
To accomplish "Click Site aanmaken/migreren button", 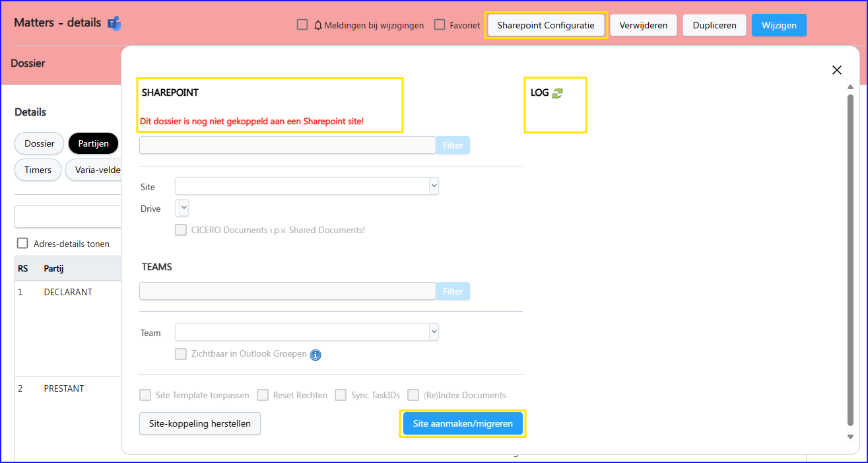I will [x=463, y=423].
